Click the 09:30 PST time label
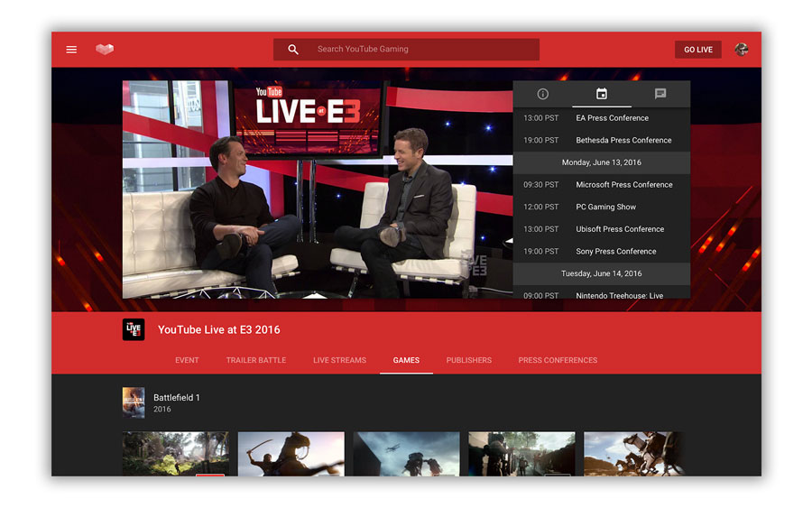 click(x=541, y=185)
